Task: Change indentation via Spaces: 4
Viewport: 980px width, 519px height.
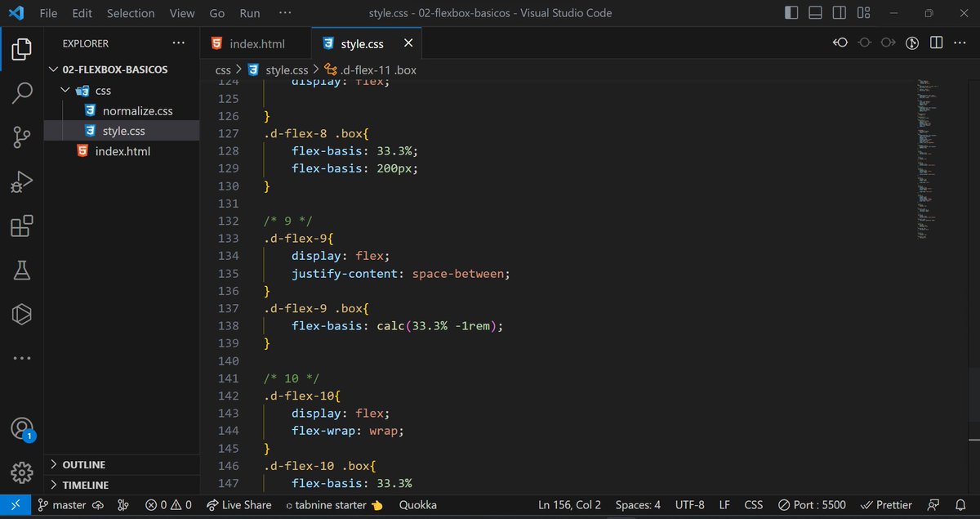Action: (x=638, y=505)
